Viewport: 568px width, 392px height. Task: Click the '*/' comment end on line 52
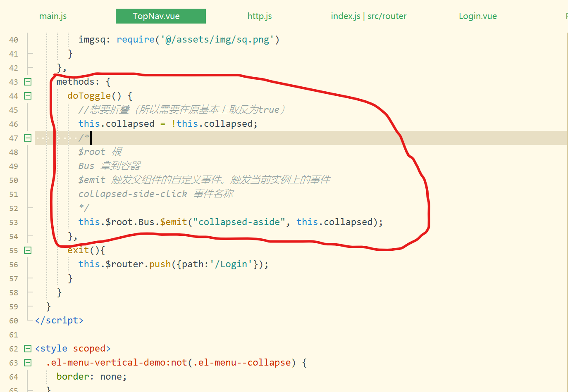coord(84,208)
